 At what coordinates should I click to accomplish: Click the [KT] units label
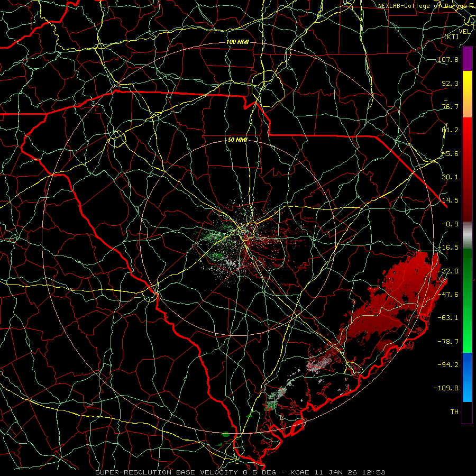pyautogui.click(x=451, y=36)
